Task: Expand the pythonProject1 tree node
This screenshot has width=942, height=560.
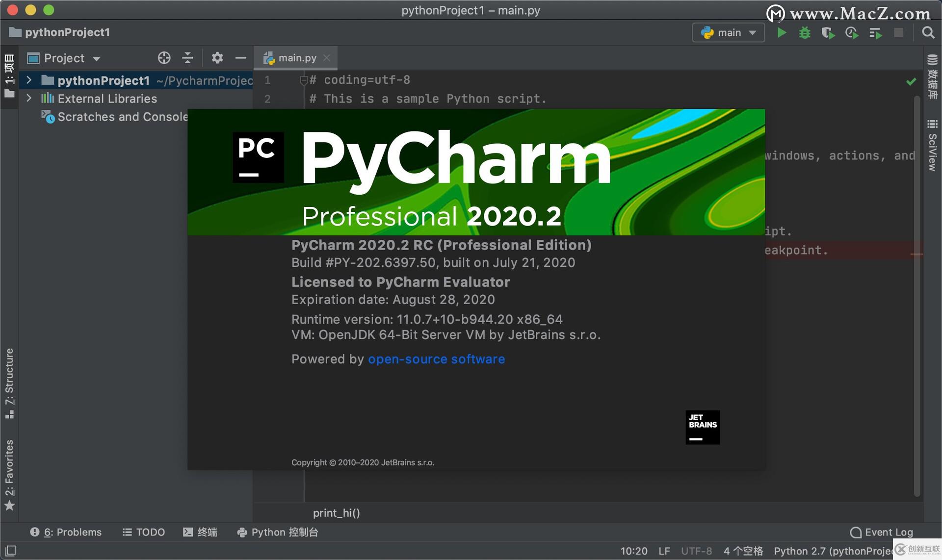Action: coord(29,80)
